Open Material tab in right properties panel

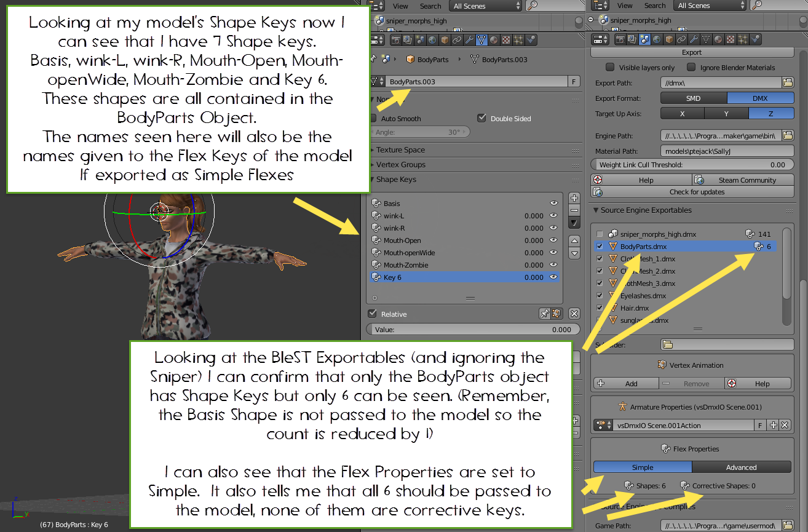click(x=718, y=40)
